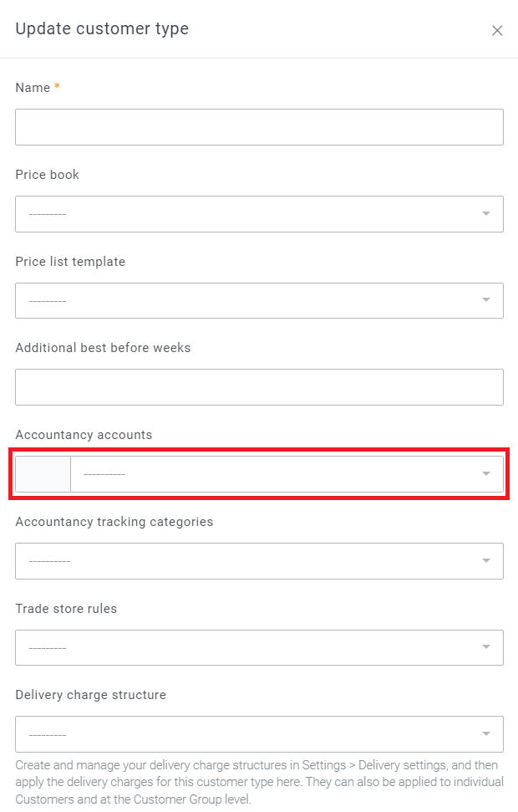Click the Accountancy accounts label

pos(84,435)
